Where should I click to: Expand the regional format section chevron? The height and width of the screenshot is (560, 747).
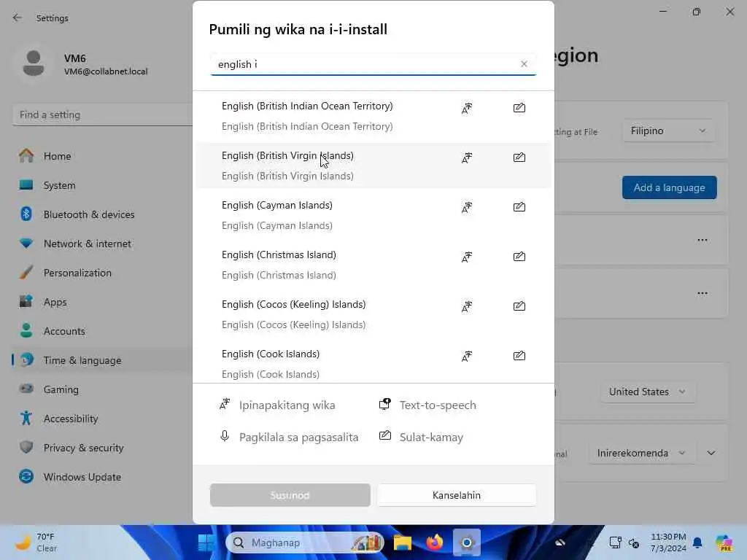pos(711,453)
